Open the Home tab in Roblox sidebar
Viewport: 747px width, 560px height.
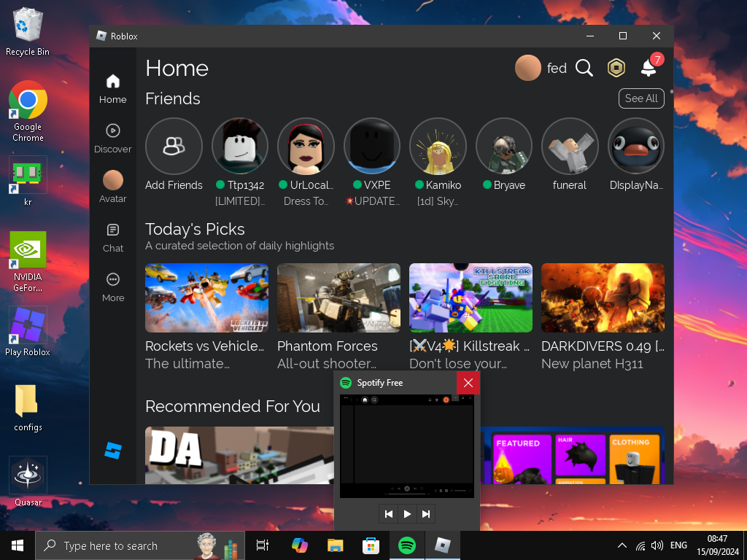tap(113, 89)
